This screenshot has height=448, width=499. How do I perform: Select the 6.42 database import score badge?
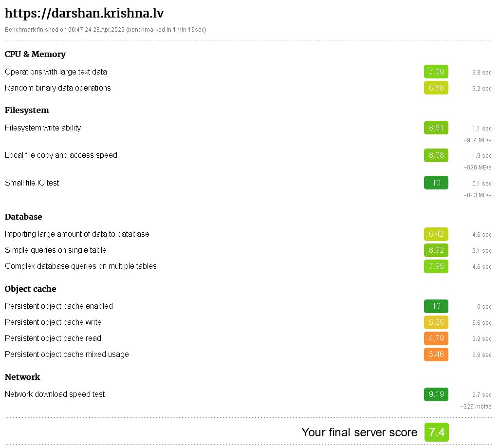[436, 234]
